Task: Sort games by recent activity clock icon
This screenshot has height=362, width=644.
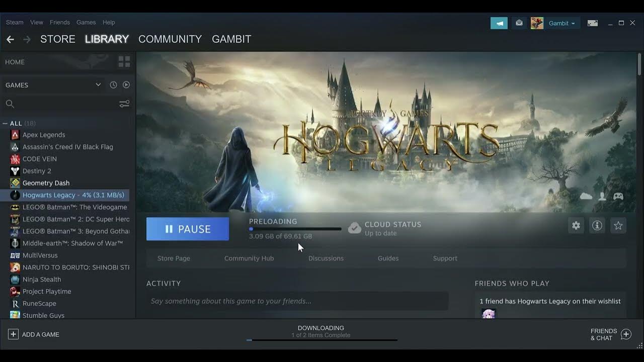Action: click(113, 85)
